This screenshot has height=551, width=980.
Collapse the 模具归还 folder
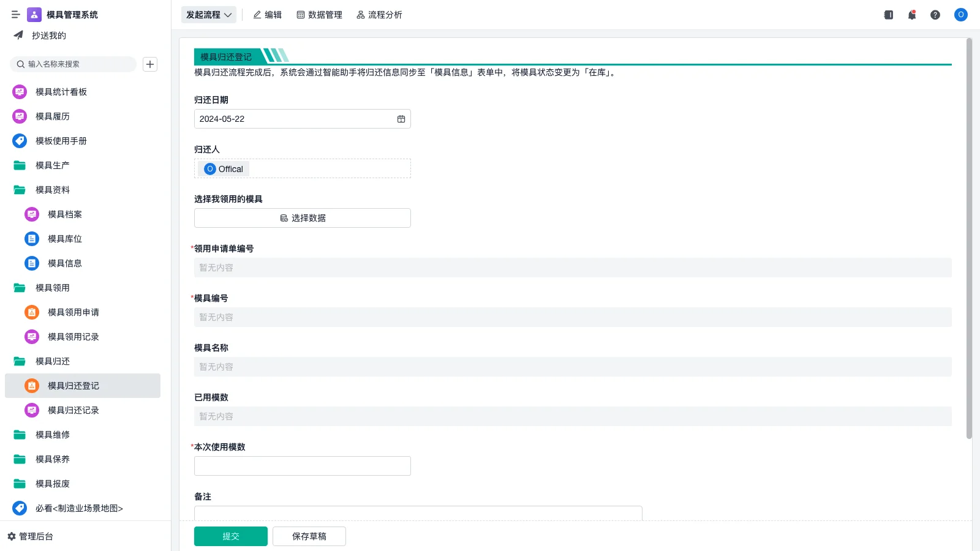point(52,361)
